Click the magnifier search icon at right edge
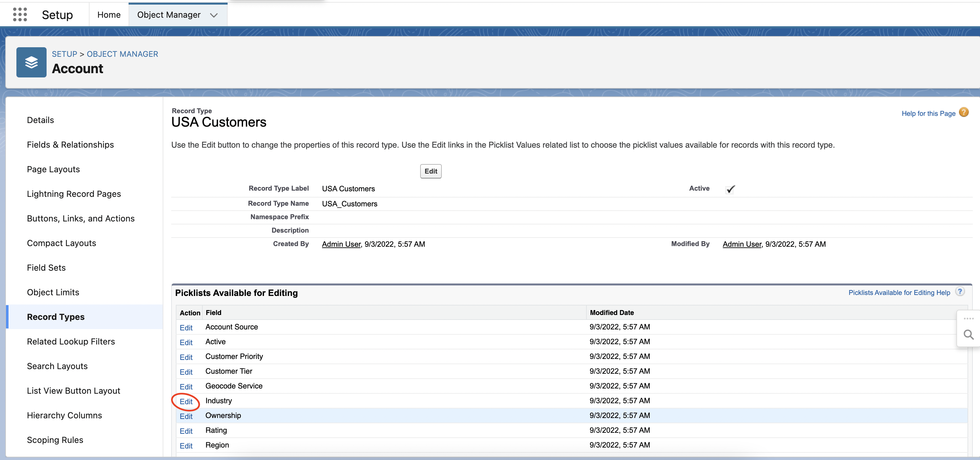Screen dimensions: 980x460 [x=968, y=335]
